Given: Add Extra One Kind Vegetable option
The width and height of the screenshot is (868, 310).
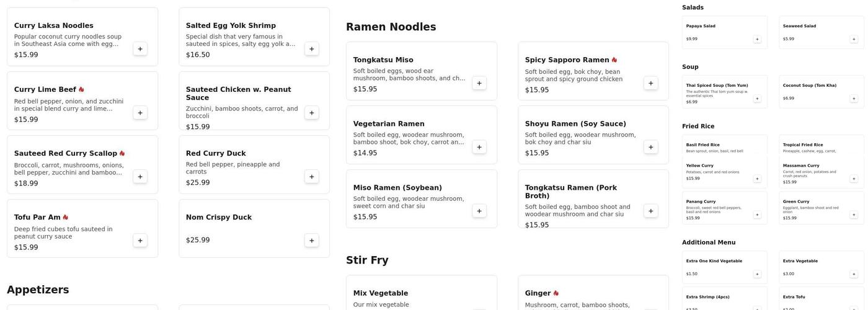Looking at the screenshot, I should click(757, 274).
